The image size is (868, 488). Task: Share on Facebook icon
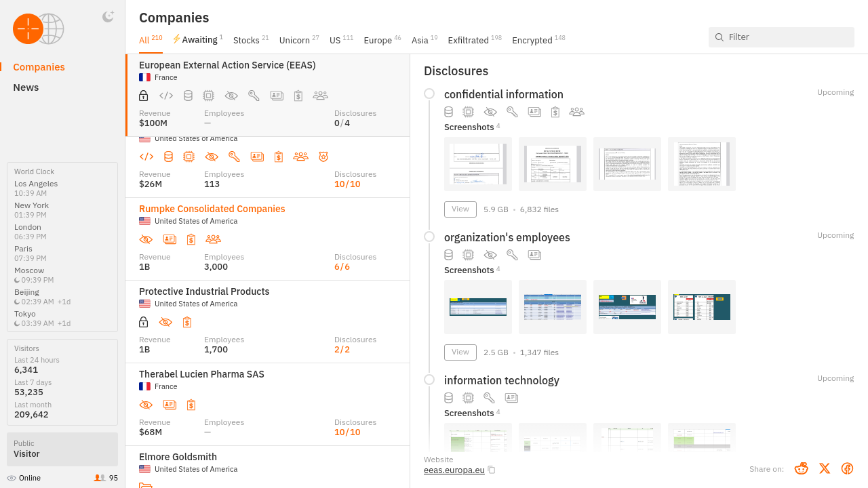coord(847,468)
